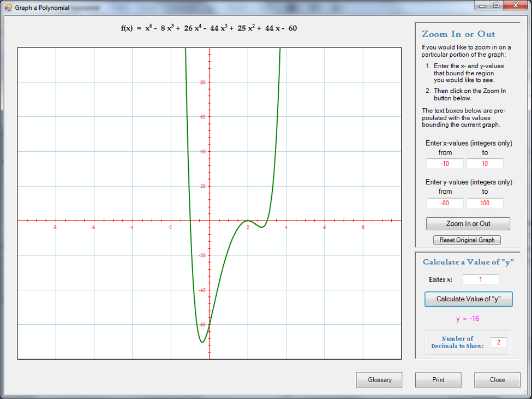532x399 pixels.
Task: Click the polynomial formula f(x) above the graph
Action: click(209, 28)
